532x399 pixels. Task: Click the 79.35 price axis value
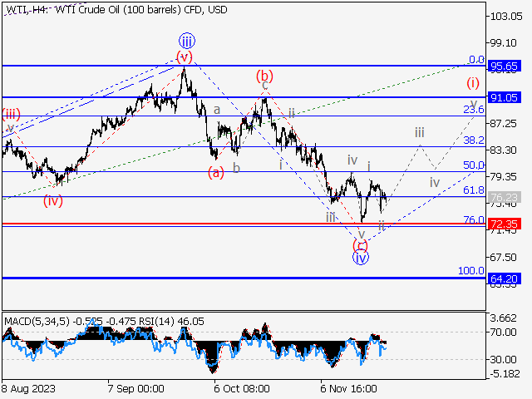coord(504,177)
